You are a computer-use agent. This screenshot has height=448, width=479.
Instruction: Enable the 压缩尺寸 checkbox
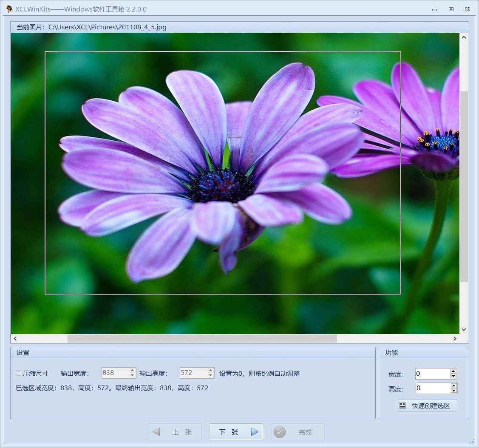click(18, 373)
